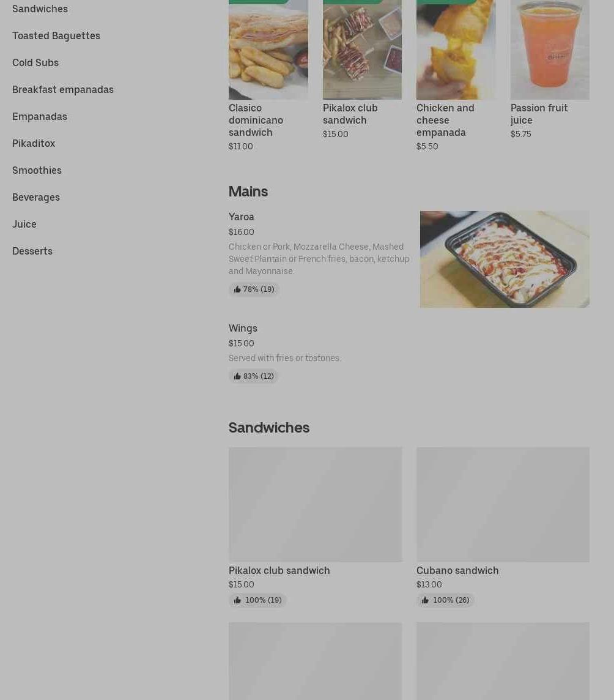Choose the Smoothies category
Screen dimensions: 614x700
37,171
